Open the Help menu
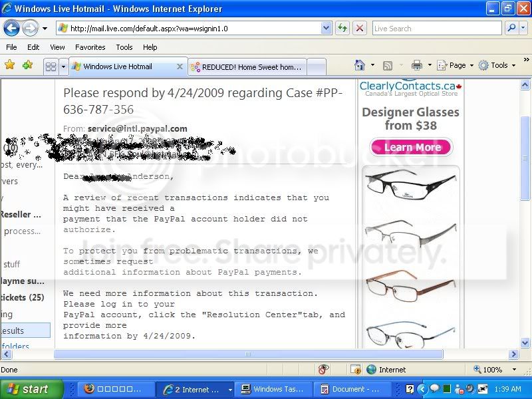 click(150, 47)
